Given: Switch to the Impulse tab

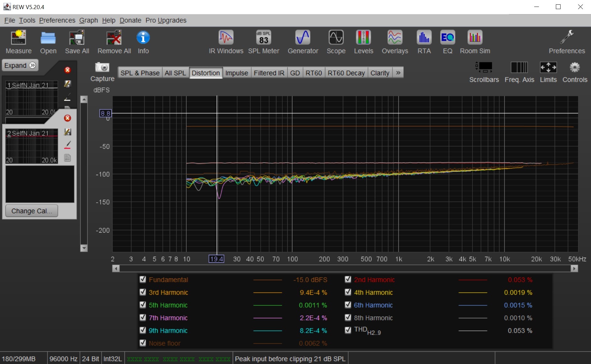Looking at the screenshot, I should (237, 73).
